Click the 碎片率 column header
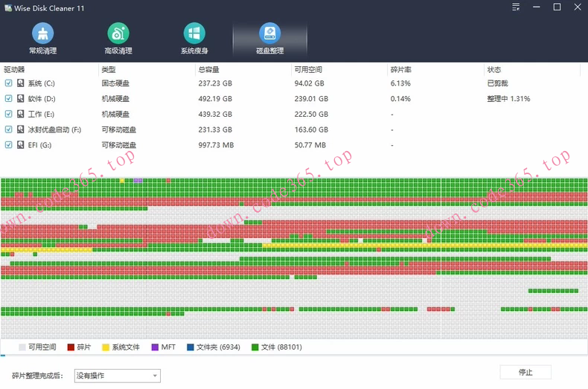 [401, 70]
